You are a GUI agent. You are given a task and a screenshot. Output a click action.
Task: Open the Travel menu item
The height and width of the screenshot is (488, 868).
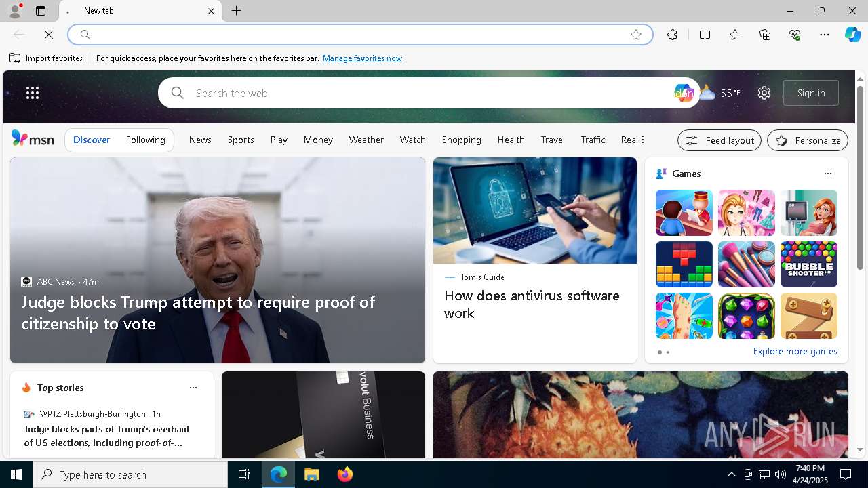553,140
